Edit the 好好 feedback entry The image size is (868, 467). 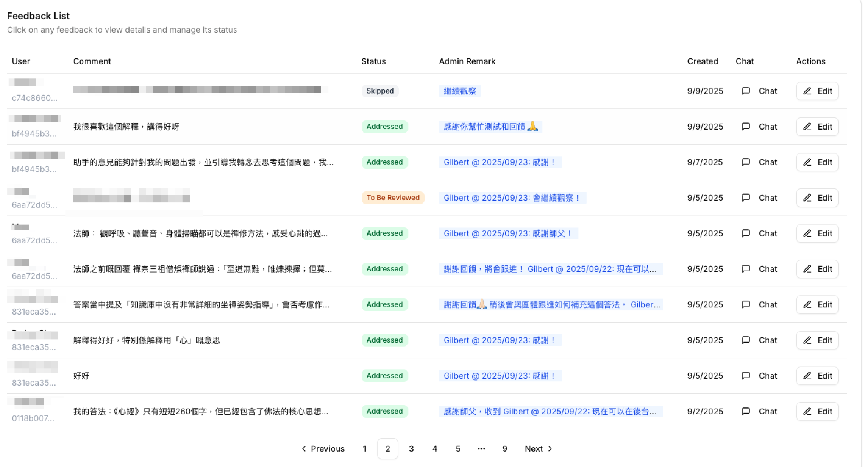[x=817, y=376]
